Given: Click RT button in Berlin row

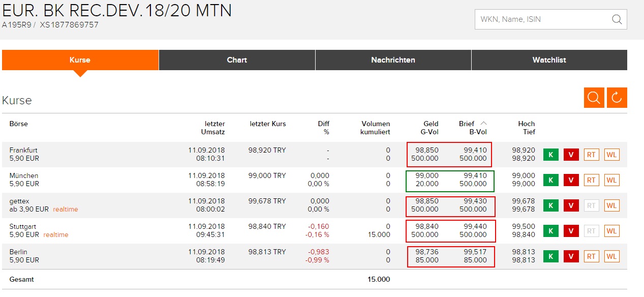Looking at the screenshot, I should click(591, 256).
